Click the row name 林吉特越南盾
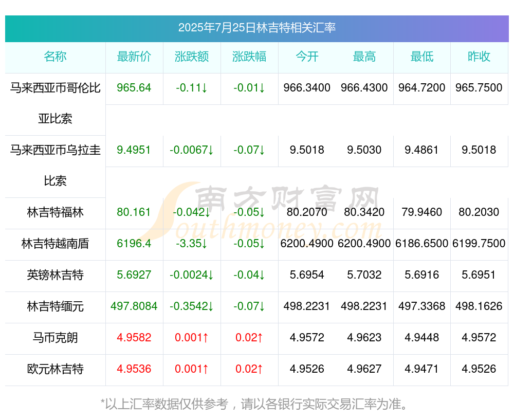Screen dimensions: 514x420 point(55,244)
